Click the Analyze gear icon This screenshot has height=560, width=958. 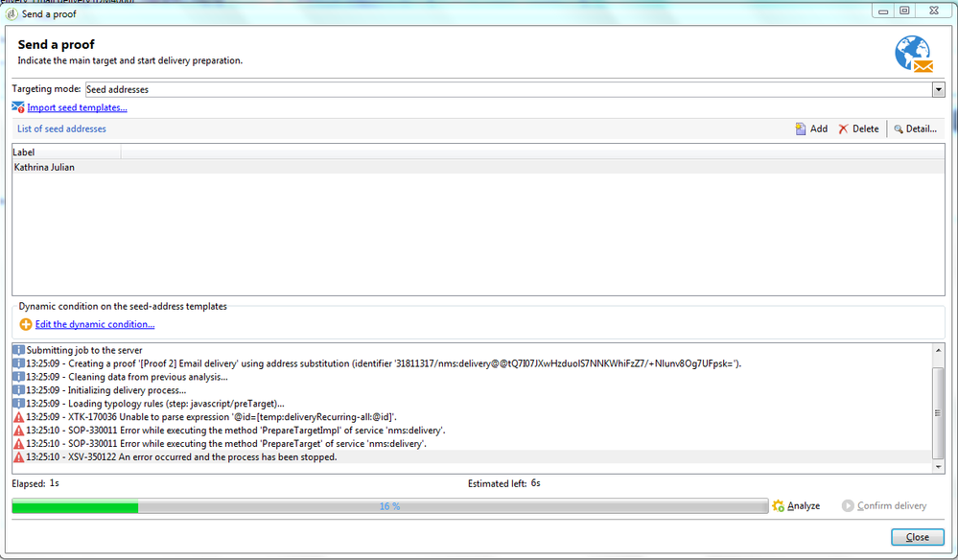click(x=779, y=505)
